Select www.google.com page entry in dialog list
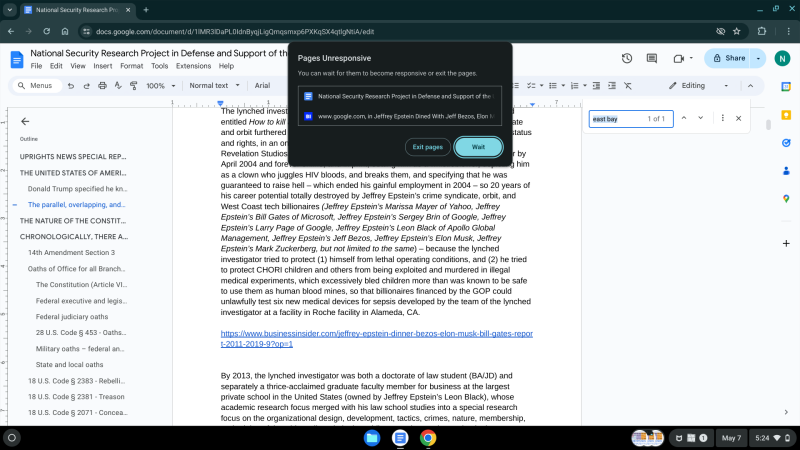Image resolution: width=800 pixels, height=450 pixels. point(400,116)
